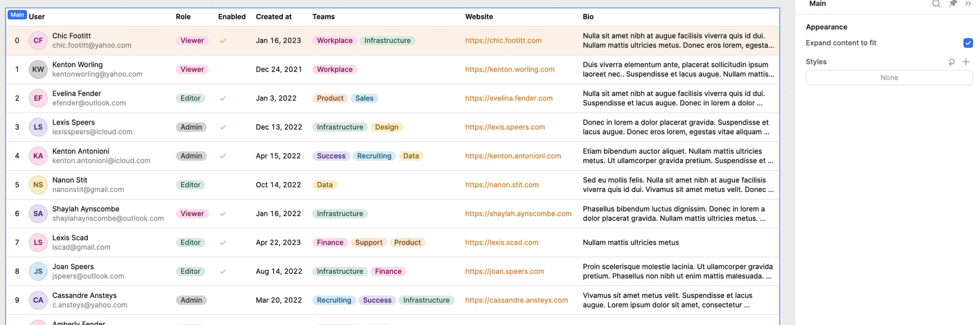Click Sales team tag in Evelina's row
Viewport: 980px width, 325px height.
click(x=364, y=98)
